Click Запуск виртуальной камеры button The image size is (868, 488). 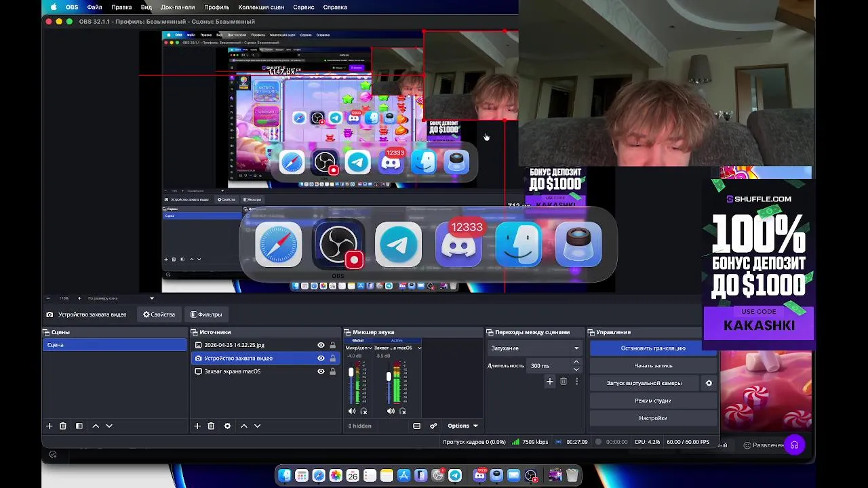(644, 383)
